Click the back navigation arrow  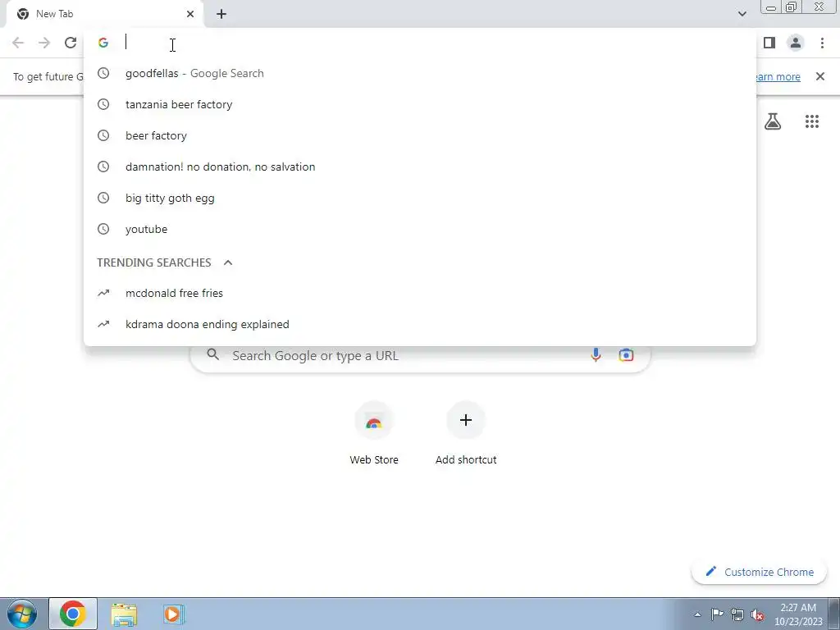[18, 43]
